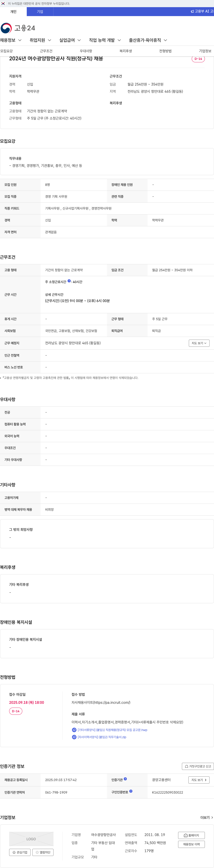This screenshot has width=214, height=868.
Task: Expand the 직업 능력 개발 menu
Action: point(105,40)
